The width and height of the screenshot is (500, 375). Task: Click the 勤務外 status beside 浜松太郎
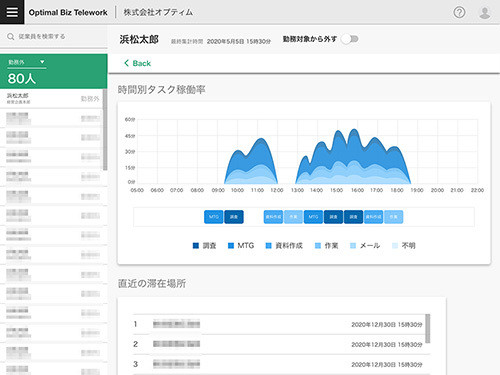pyautogui.click(x=90, y=99)
